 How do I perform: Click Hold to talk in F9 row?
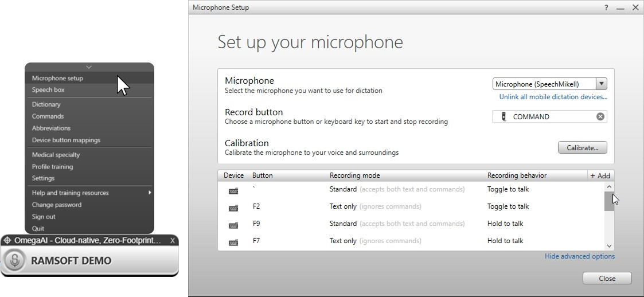(x=505, y=224)
